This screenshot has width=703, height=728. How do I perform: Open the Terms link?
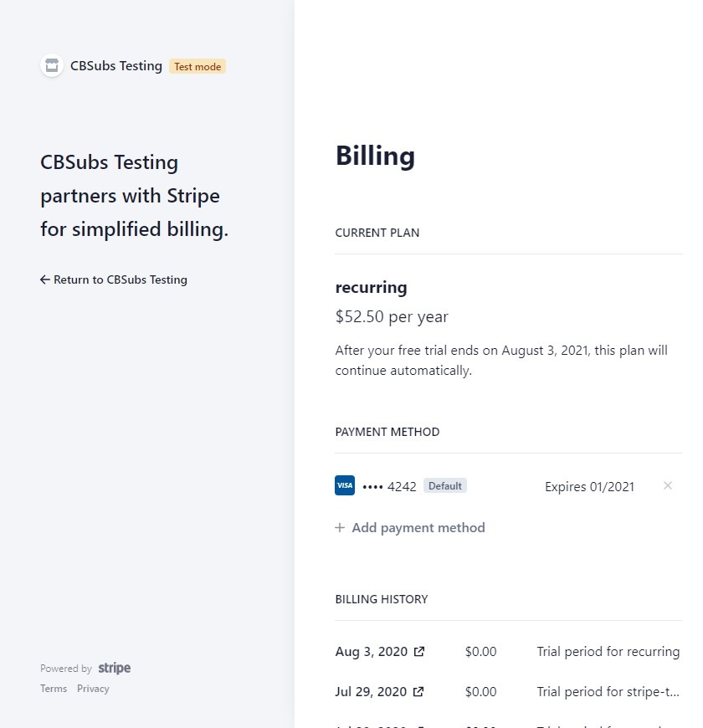point(54,689)
